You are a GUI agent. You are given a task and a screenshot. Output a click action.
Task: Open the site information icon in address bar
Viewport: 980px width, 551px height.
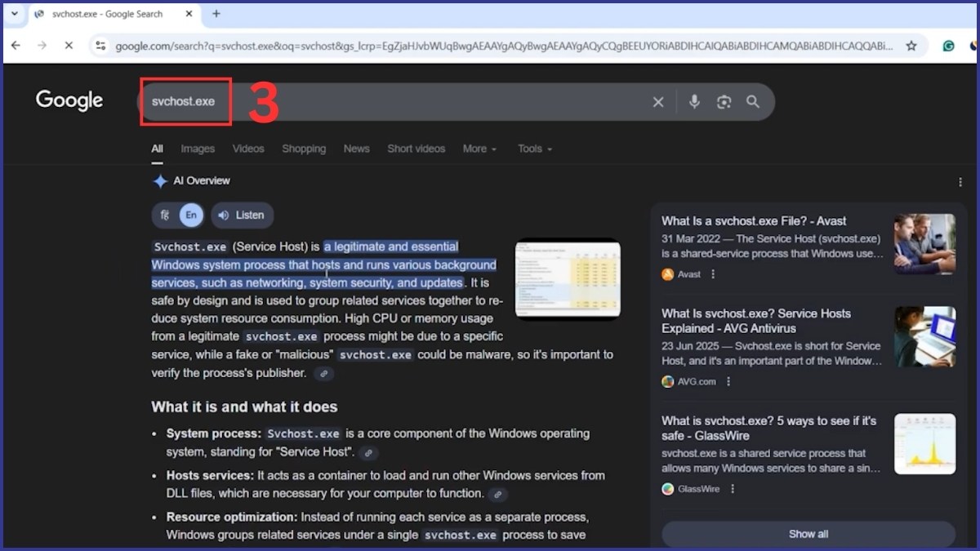[x=100, y=46]
